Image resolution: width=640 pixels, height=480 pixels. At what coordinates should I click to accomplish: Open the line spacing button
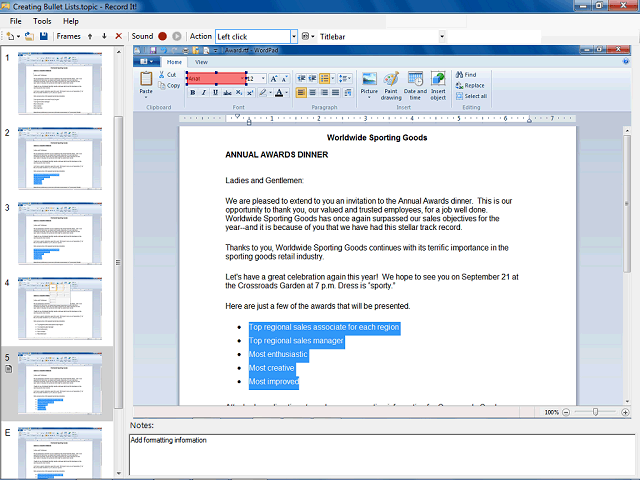(344, 78)
